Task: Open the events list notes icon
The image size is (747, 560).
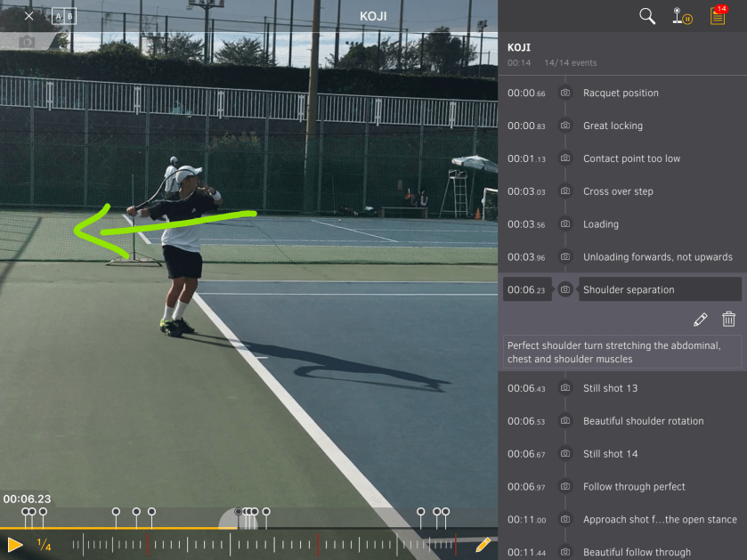Action: click(x=718, y=16)
